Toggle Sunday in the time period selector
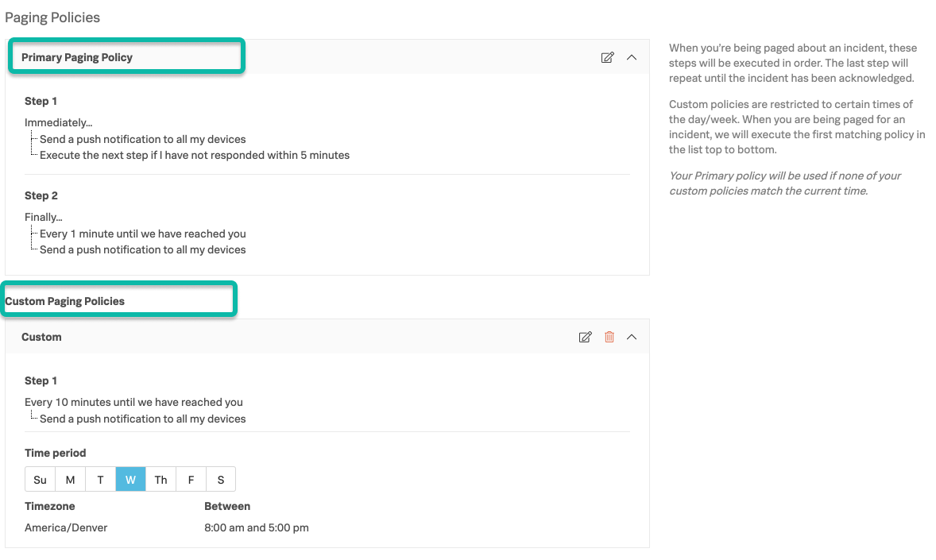The image size is (936, 560). pos(40,479)
